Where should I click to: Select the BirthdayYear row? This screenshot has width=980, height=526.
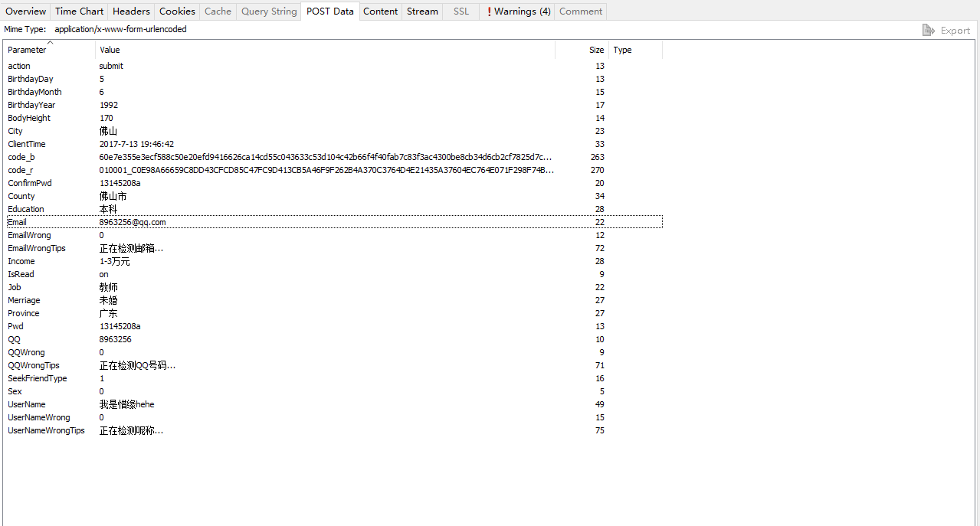click(x=31, y=105)
